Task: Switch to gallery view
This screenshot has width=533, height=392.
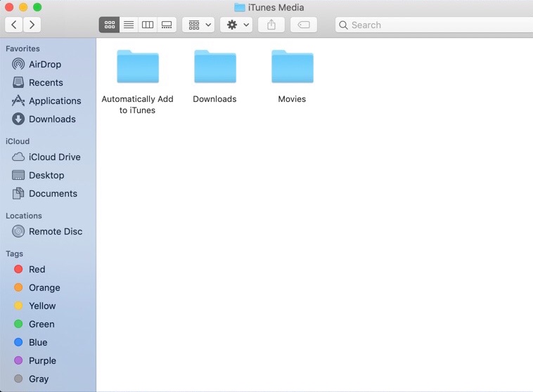Action: coord(167,25)
